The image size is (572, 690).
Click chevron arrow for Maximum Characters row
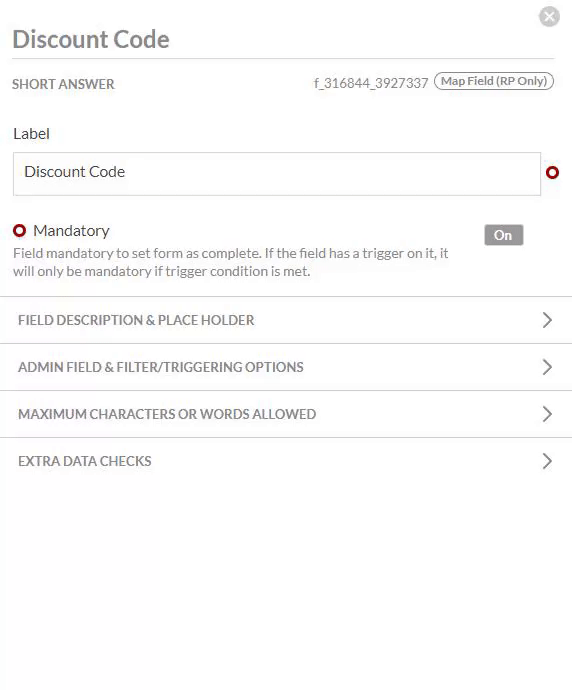tap(547, 414)
